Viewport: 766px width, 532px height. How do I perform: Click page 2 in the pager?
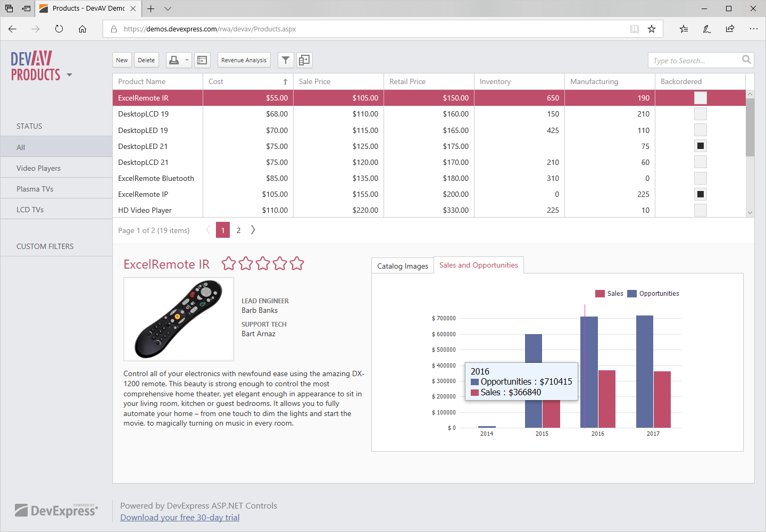[x=238, y=230]
